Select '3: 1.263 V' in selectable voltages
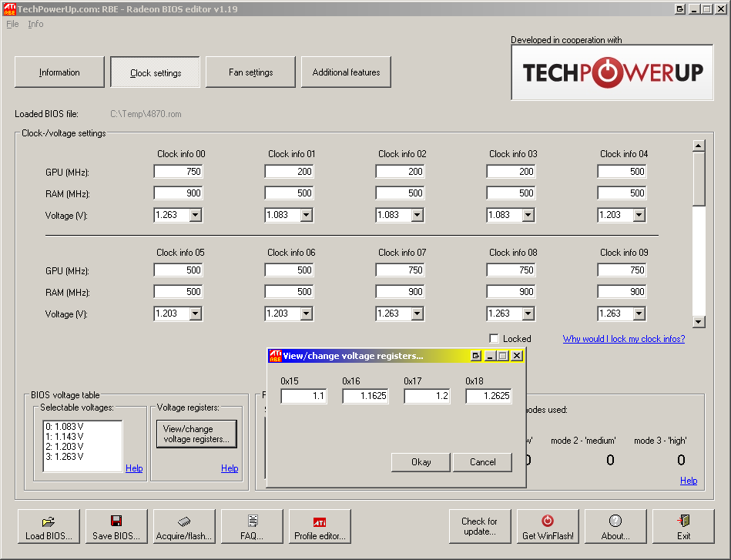The height and width of the screenshot is (560, 731). [x=65, y=457]
